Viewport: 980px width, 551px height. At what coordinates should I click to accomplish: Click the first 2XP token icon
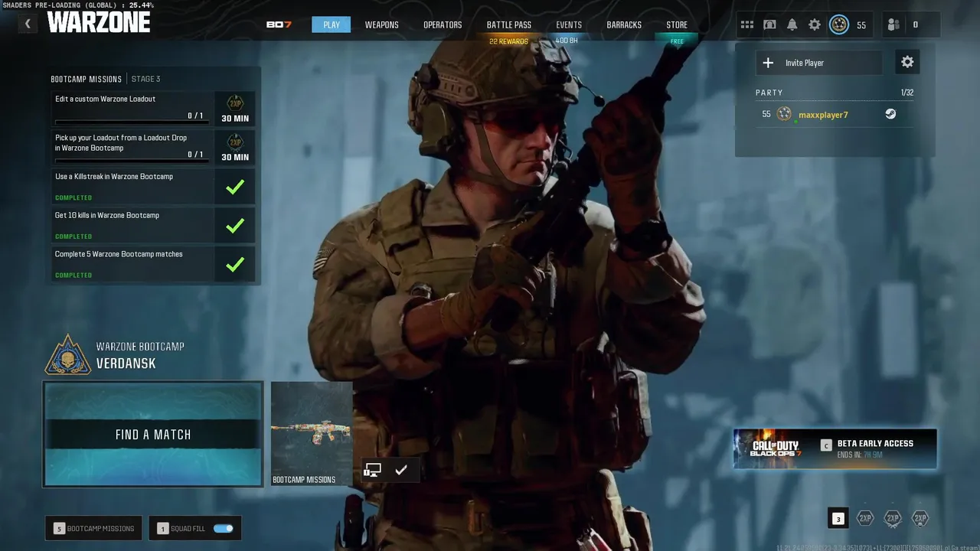pos(865,519)
